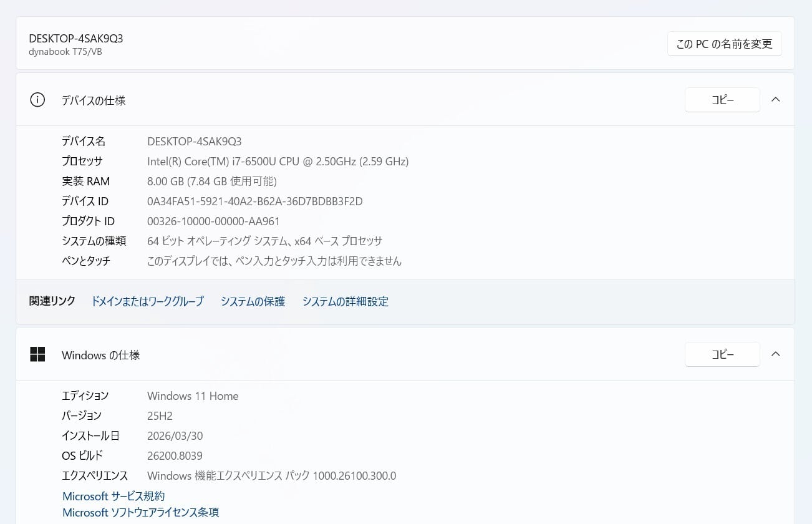Screen dimensions: 812x524
Task: Click the デバイス名 label
Action: (84, 141)
